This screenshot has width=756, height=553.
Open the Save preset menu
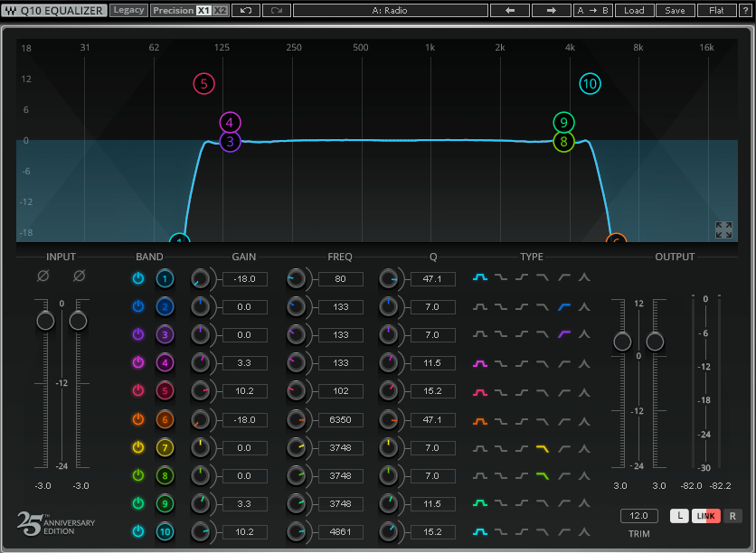pos(675,10)
